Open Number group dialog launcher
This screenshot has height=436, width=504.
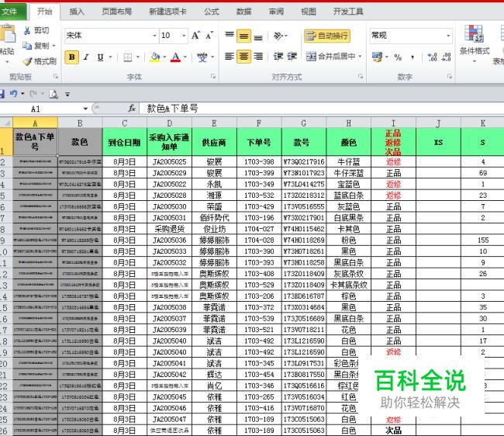coord(450,76)
